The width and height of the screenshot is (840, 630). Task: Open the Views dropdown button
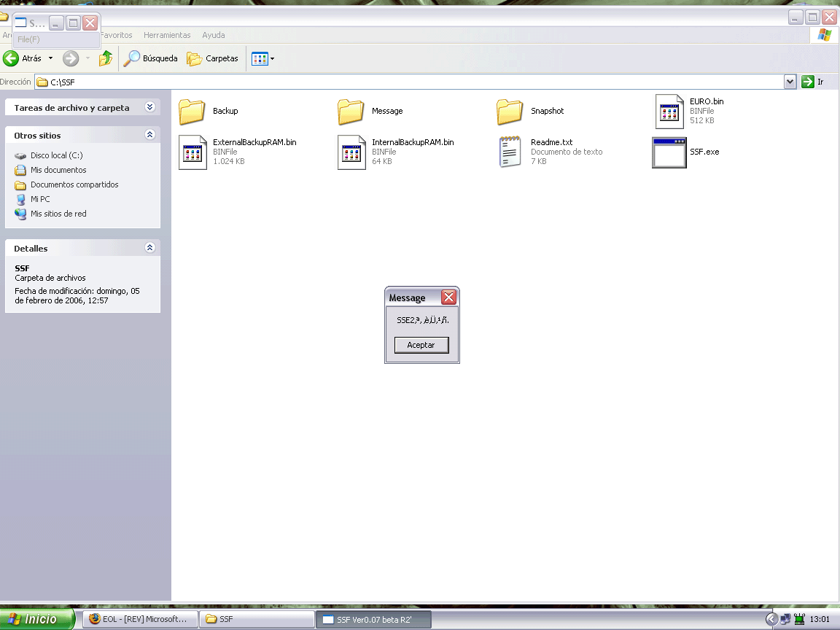point(262,58)
